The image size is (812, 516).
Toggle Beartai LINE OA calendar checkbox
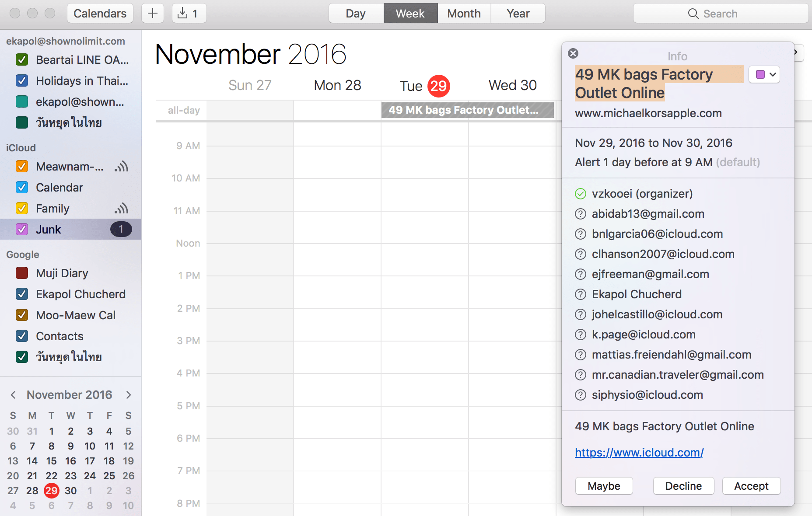point(22,59)
